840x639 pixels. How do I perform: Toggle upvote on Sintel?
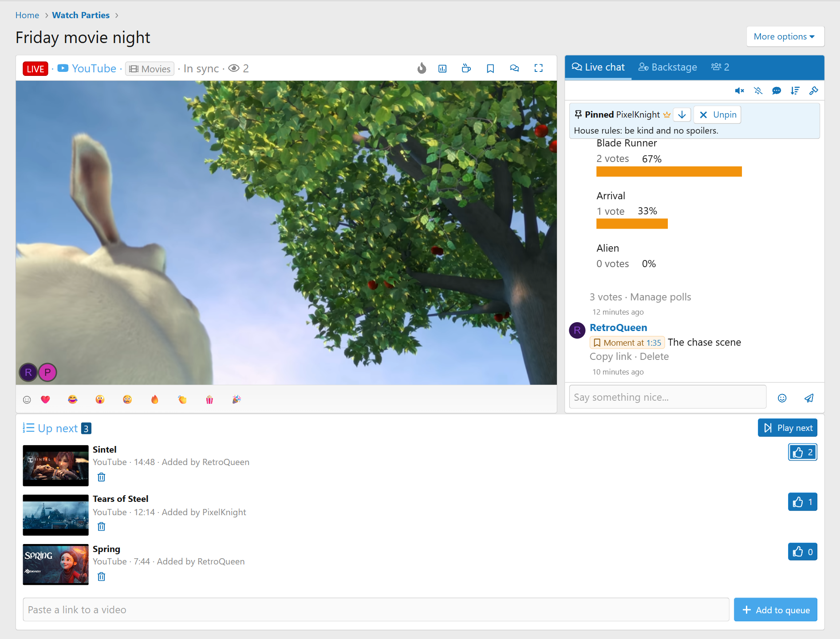(x=802, y=452)
